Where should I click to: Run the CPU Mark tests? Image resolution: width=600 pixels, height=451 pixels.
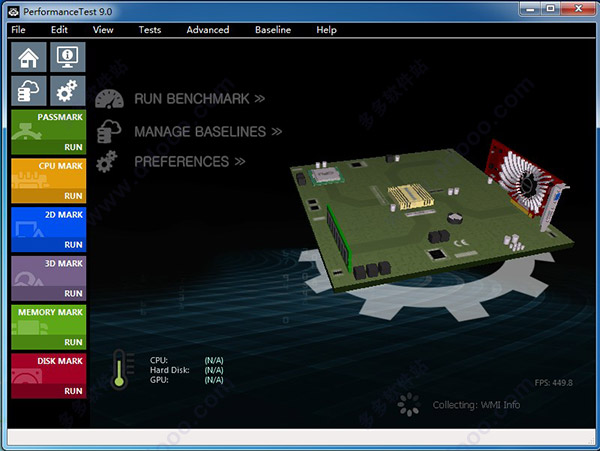pyautogui.click(x=49, y=196)
